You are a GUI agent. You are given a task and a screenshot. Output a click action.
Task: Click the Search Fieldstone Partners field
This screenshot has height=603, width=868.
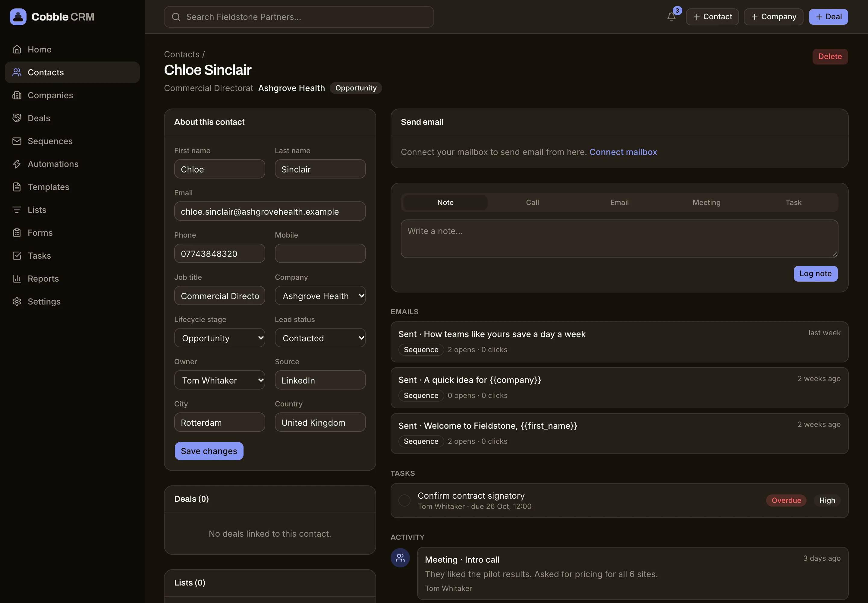tap(299, 17)
